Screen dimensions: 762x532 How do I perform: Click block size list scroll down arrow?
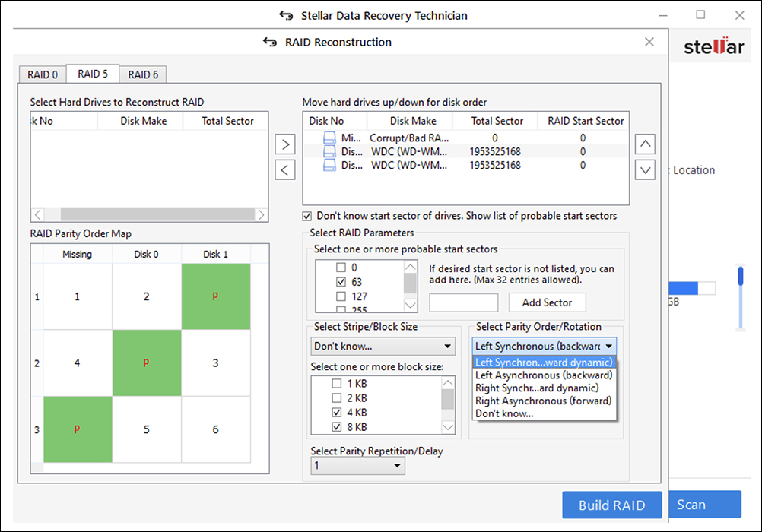point(448,428)
